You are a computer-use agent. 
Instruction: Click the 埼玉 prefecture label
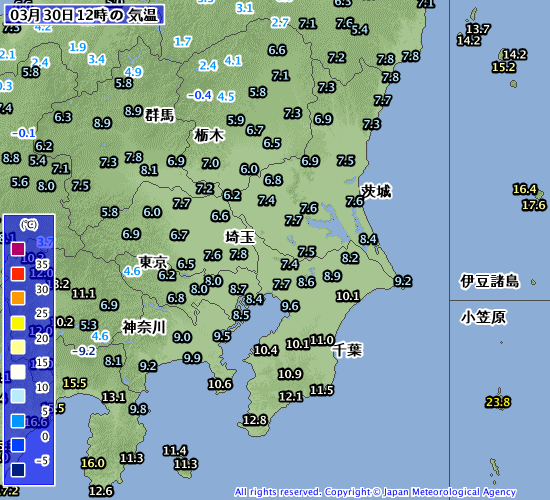[240, 237]
